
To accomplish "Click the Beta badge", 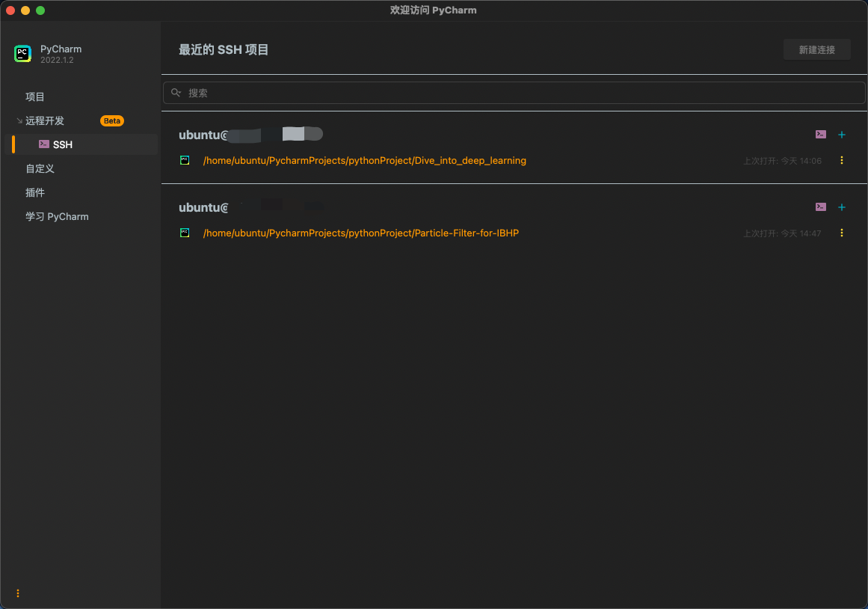I will (112, 120).
